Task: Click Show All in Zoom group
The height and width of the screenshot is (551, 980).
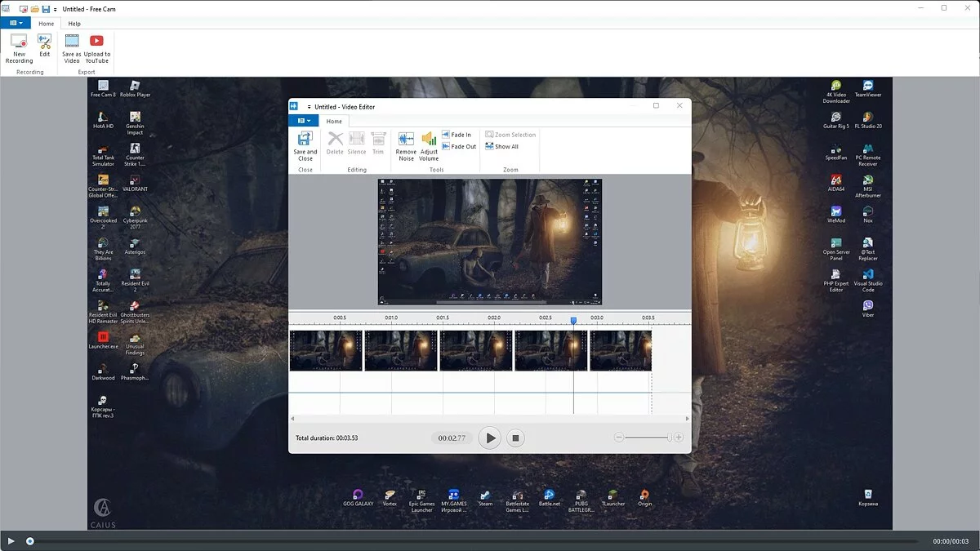Action: point(501,147)
